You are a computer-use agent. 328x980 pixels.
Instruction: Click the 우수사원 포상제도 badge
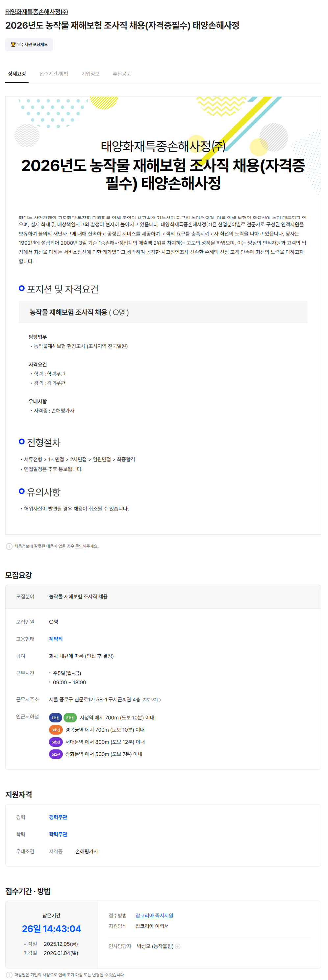tap(29, 44)
